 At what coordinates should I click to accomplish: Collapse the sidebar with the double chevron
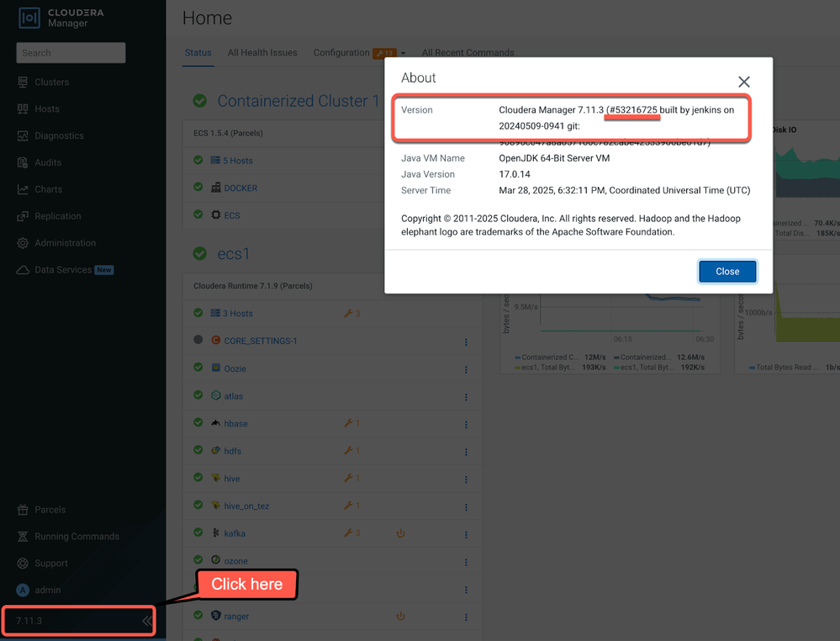pyautogui.click(x=147, y=621)
